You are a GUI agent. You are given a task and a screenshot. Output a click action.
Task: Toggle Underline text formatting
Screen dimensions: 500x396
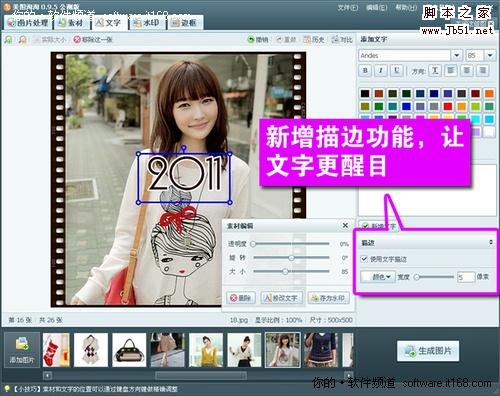(396, 70)
